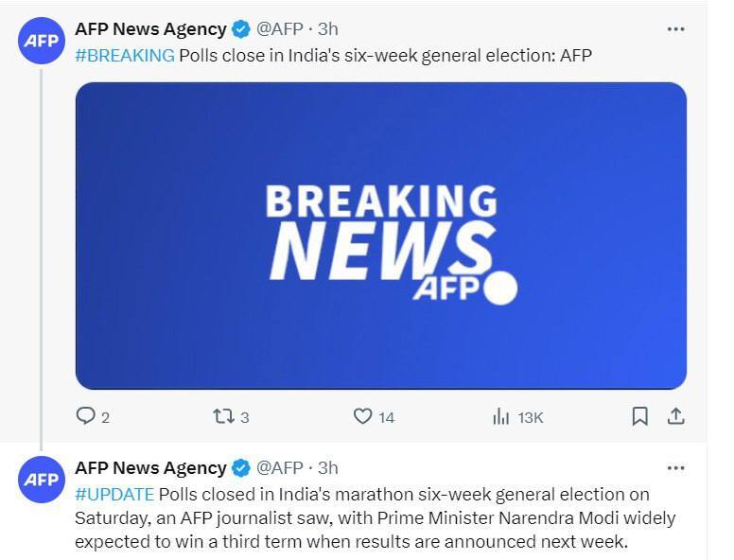Image resolution: width=734 pixels, height=560 pixels.
Task: Repost the BREAKING tweet with 3 reposts
Action: [224, 416]
